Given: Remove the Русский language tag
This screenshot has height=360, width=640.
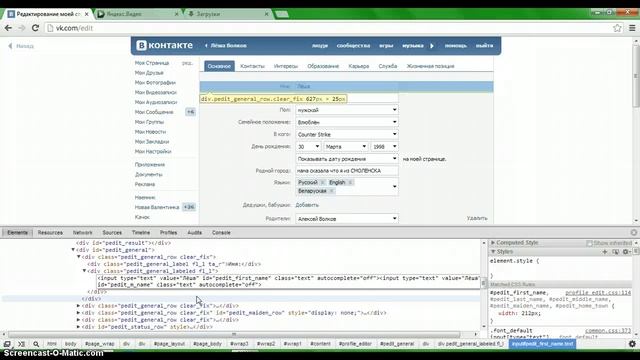Looking at the screenshot, I should coord(322,182).
